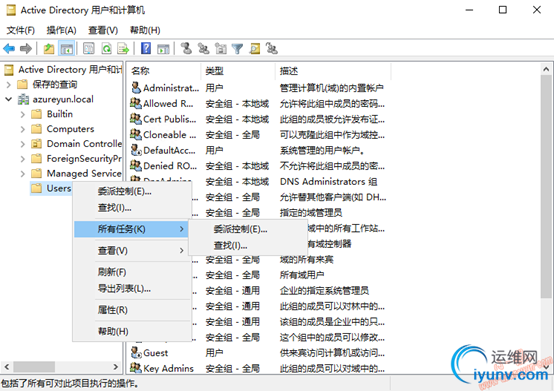Click the Export List toolbar icon
Image resolution: width=554 pixels, height=391 pixels.
pyautogui.click(x=123, y=48)
